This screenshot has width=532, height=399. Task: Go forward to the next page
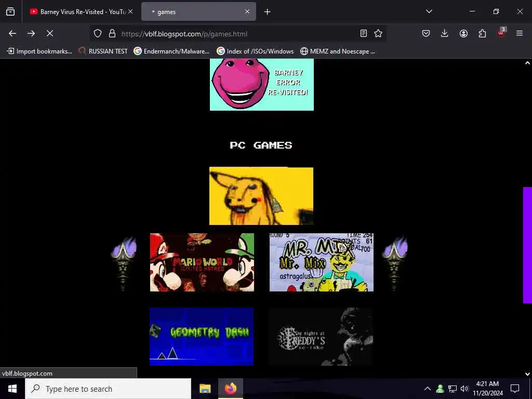click(x=31, y=33)
